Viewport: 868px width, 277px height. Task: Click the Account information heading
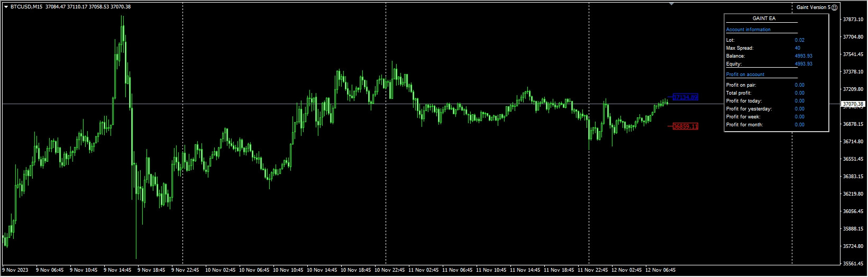748,30
